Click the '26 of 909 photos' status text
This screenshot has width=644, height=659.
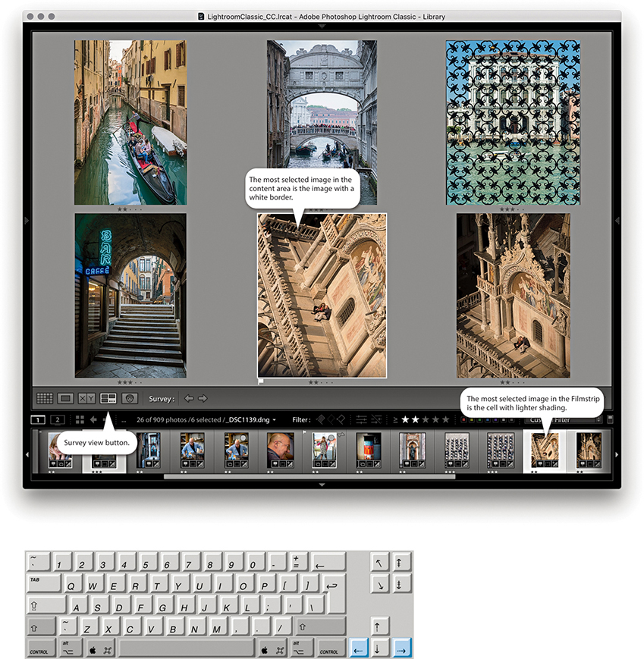(161, 419)
